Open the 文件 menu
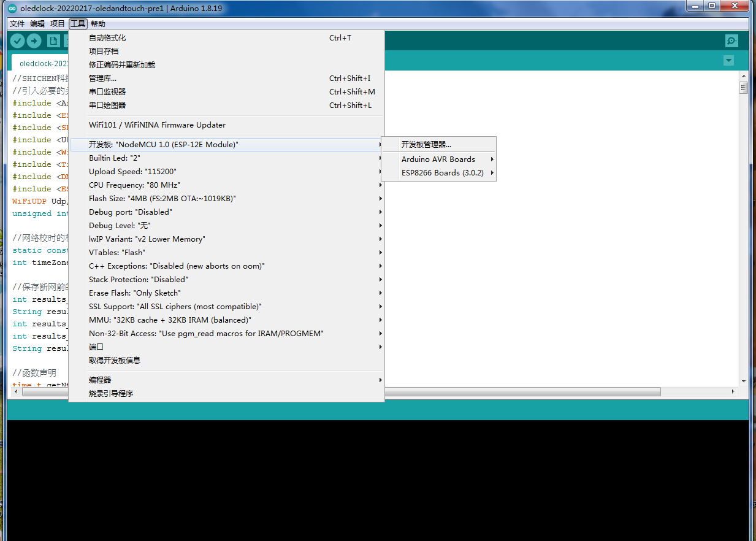This screenshot has width=756, height=541. [17, 24]
